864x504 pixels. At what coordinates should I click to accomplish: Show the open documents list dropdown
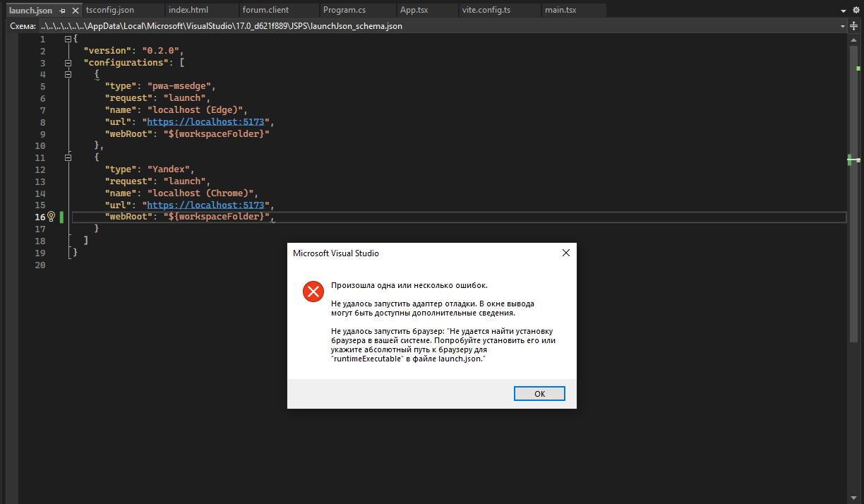pos(844,11)
